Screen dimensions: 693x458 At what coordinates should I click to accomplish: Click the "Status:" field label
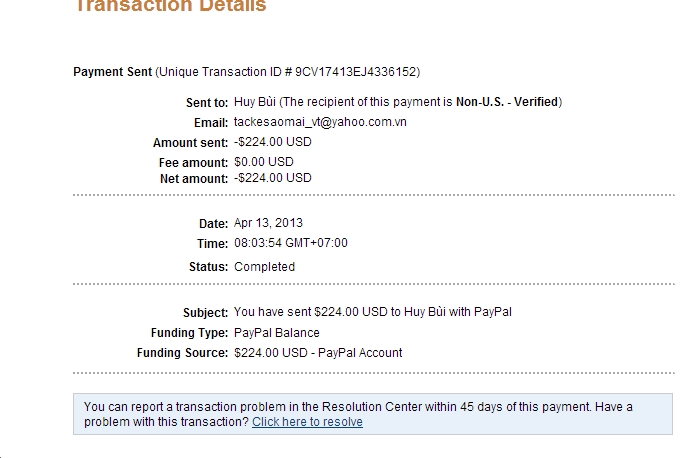pos(208,267)
